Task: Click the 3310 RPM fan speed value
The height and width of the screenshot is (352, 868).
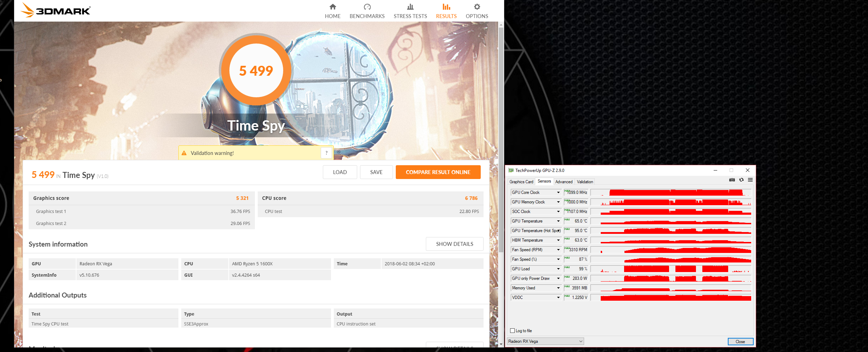Action: coord(576,250)
